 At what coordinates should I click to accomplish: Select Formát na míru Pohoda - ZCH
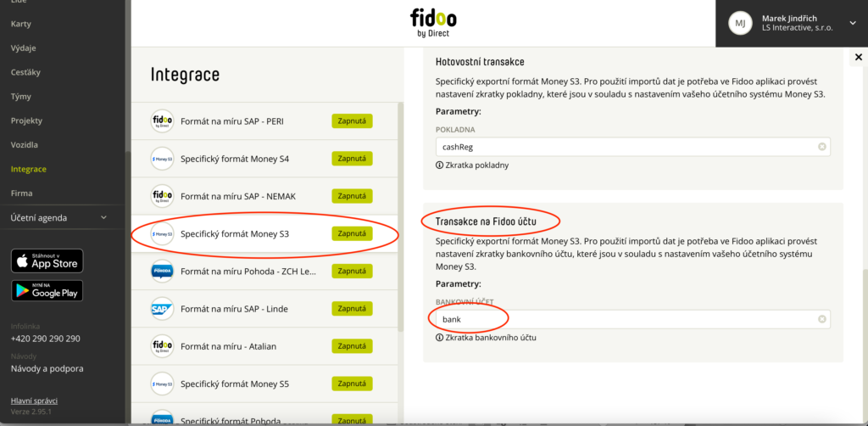tap(248, 271)
